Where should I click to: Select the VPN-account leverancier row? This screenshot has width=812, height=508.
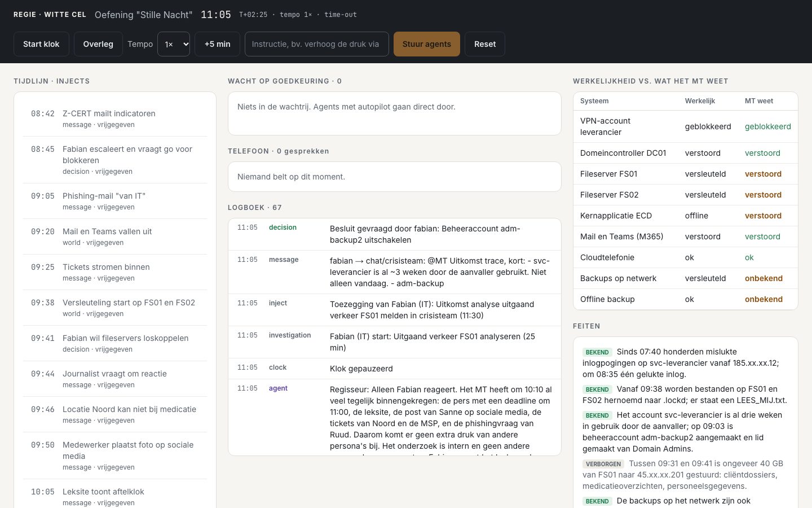(x=686, y=126)
